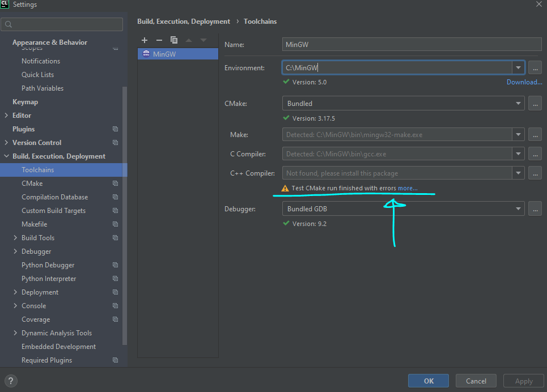This screenshot has height=392, width=547.
Task: Open the CMake page from the sidebar
Action: (x=32, y=183)
